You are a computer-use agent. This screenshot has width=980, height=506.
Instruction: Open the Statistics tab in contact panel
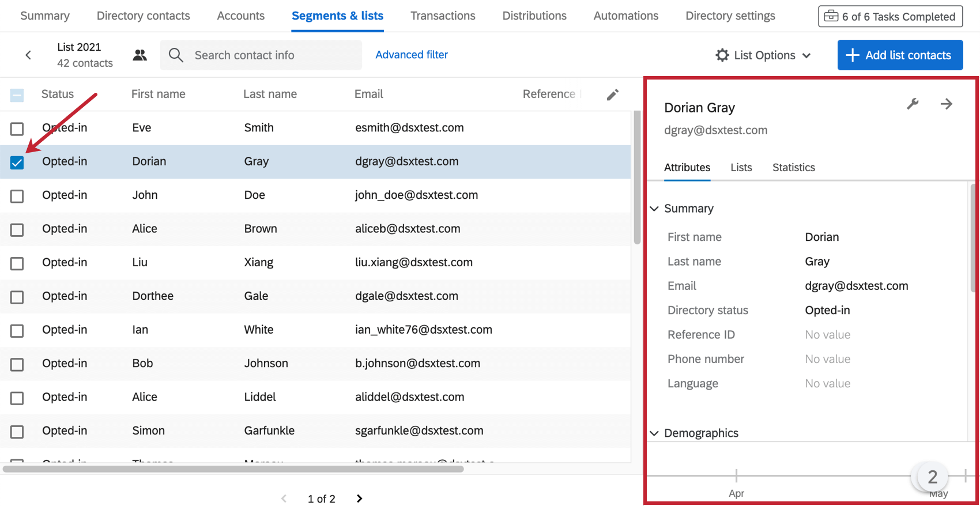coord(793,168)
